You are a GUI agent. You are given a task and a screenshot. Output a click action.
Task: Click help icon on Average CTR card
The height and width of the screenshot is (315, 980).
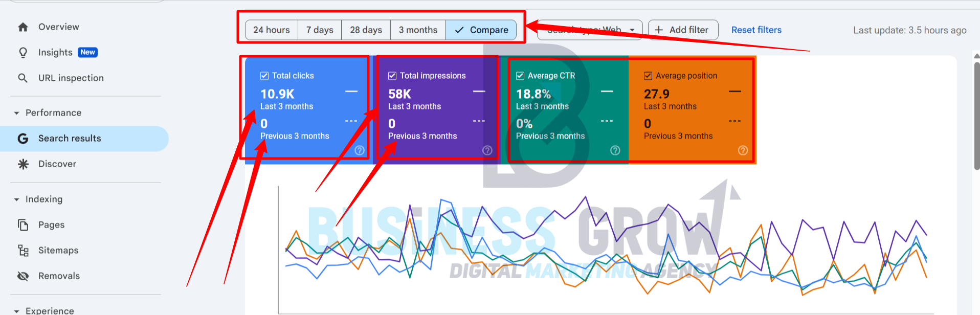615,150
